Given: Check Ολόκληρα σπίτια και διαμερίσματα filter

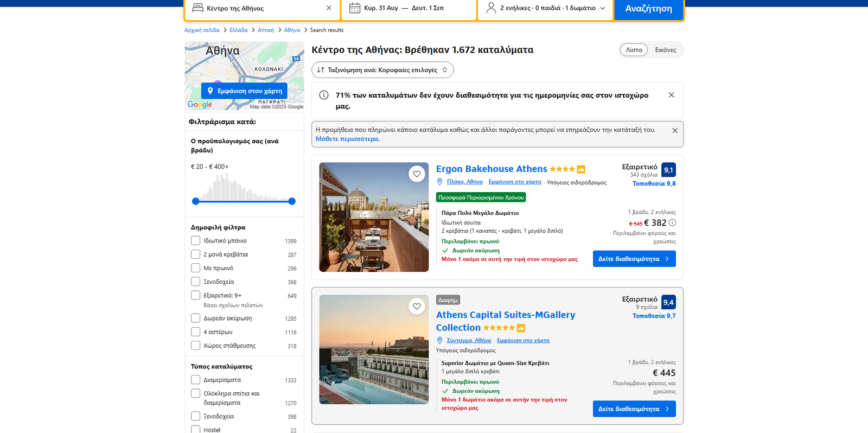Looking at the screenshot, I should click(196, 393).
